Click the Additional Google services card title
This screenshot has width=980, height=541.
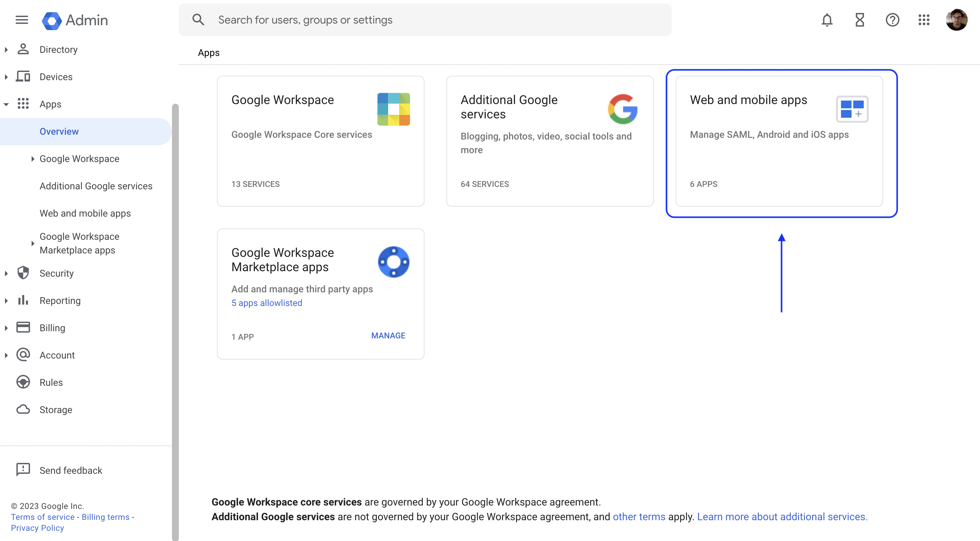tap(509, 107)
